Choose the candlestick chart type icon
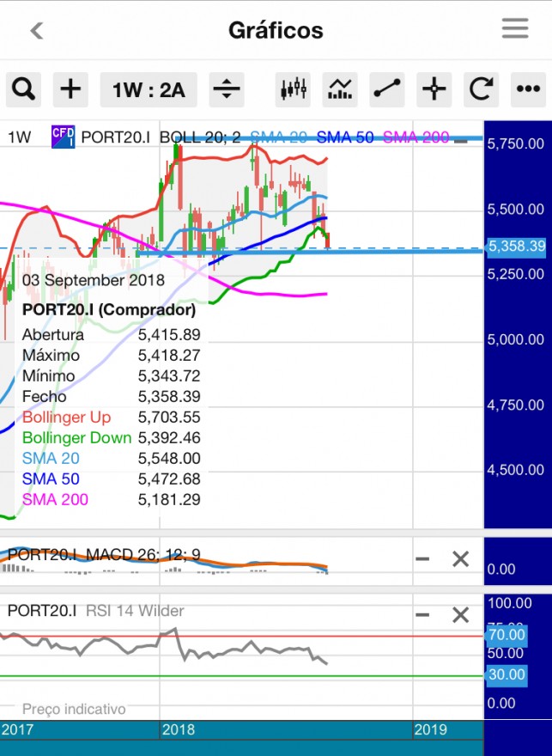 293,89
